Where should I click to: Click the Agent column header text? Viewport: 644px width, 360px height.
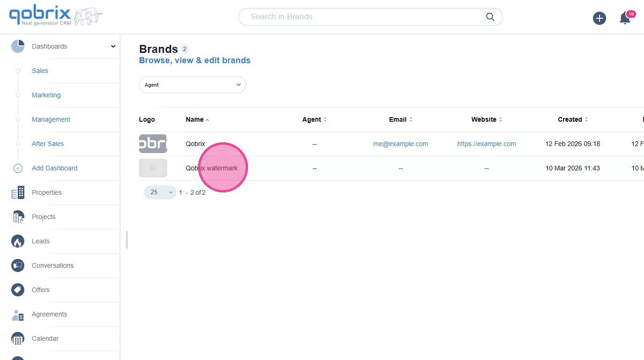click(312, 119)
